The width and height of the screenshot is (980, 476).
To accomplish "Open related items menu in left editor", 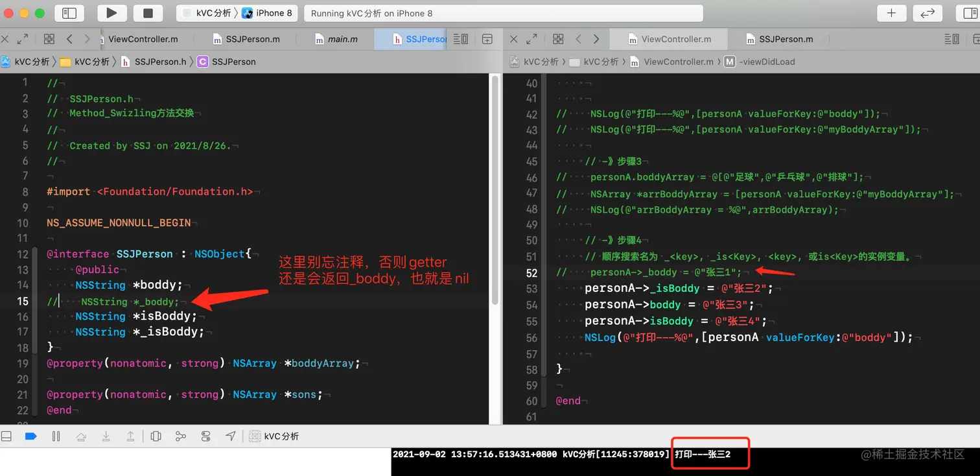I will pyautogui.click(x=49, y=39).
